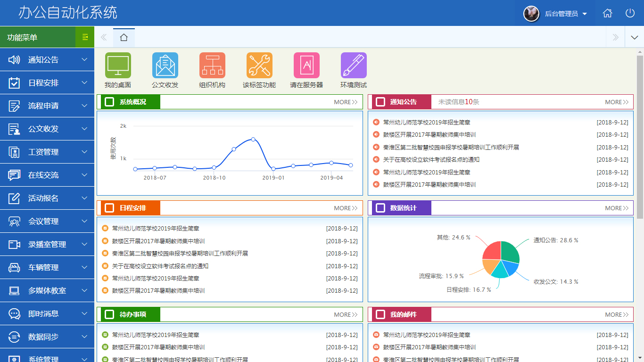Open the 我的桌面 desktop shortcut icon

click(x=118, y=66)
